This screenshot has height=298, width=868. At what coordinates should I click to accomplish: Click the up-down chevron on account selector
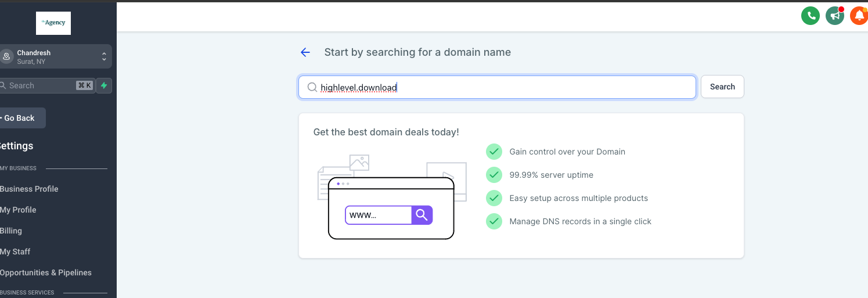(104, 56)
